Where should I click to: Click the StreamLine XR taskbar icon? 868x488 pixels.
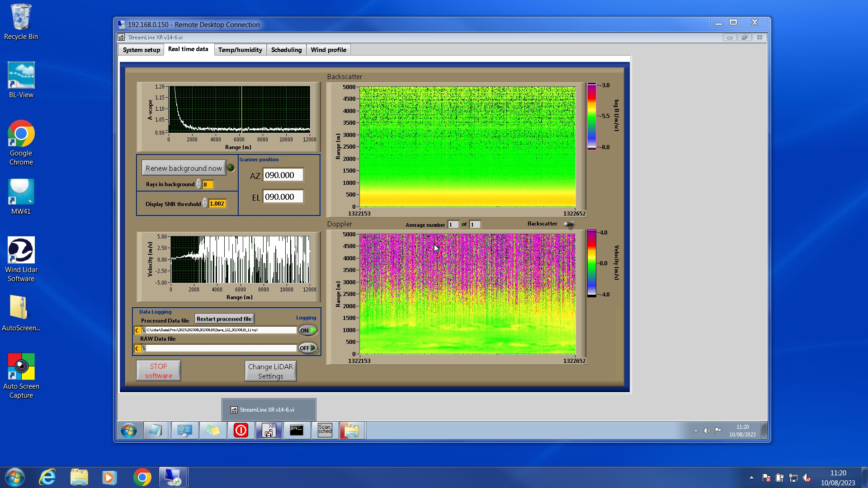click(x=269, y=430)
